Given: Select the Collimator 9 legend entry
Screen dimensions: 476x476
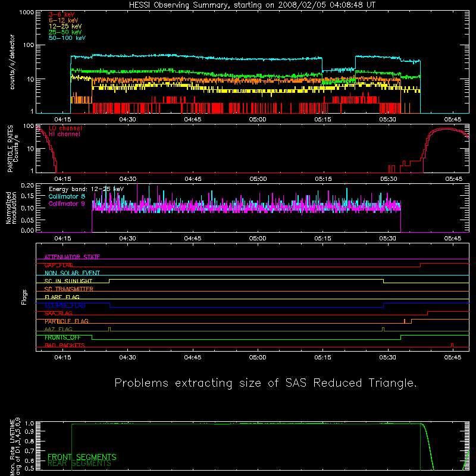Looking at the screenshot, I should click(67, 203).
